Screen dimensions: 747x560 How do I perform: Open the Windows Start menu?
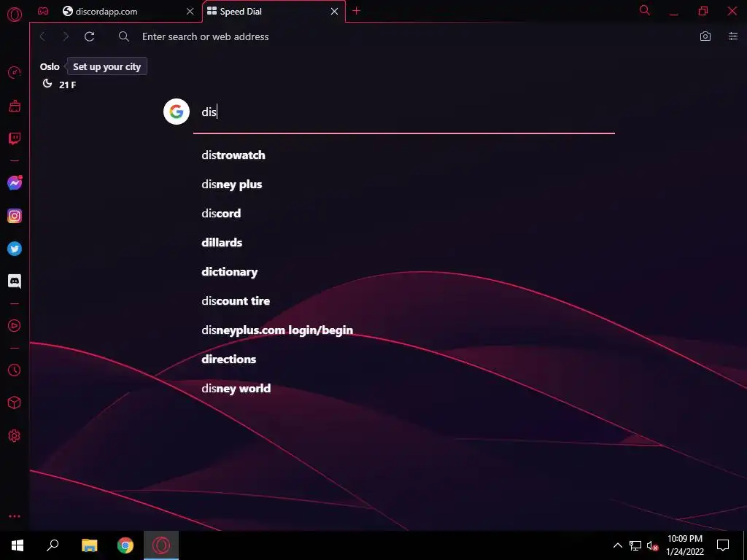(18, 545)
